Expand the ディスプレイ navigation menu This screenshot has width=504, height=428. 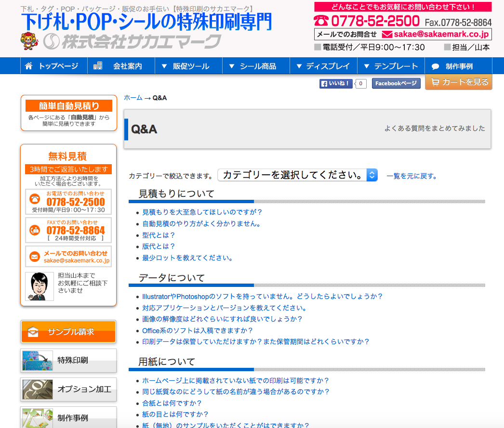[x=323, y=66]
